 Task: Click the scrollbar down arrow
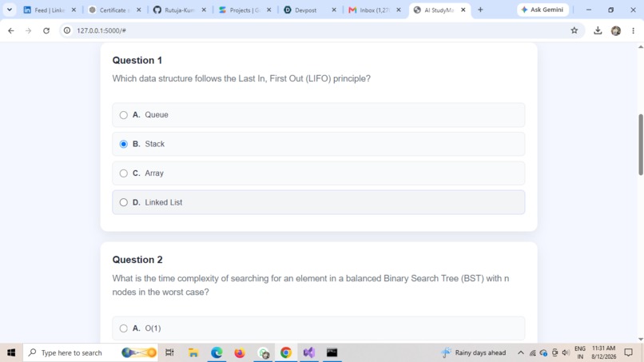pos(640,339)
